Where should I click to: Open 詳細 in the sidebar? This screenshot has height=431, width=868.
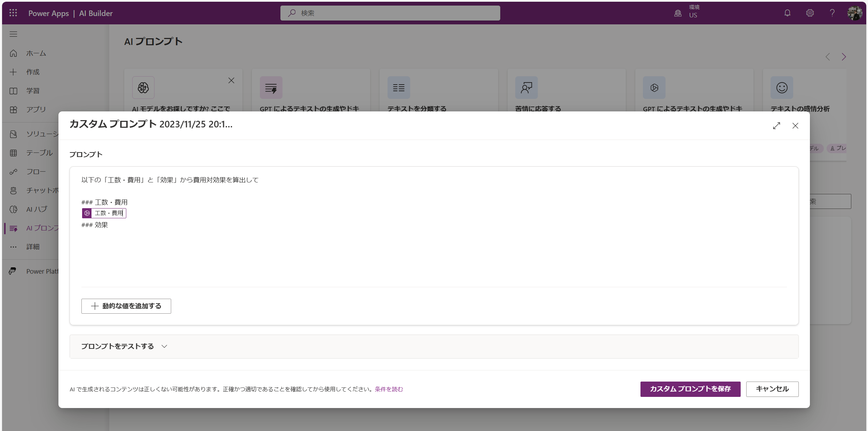pyautogui.click(x=33, y=247)
